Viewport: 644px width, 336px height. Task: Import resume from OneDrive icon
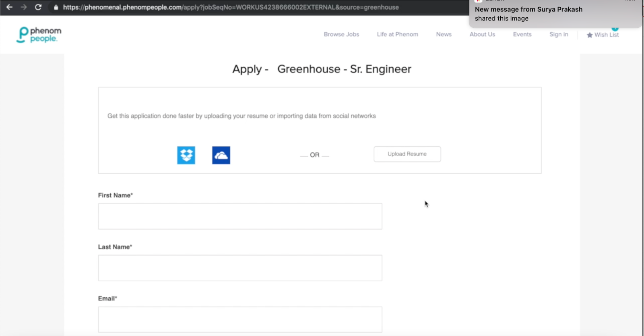(x=221, y=155)
